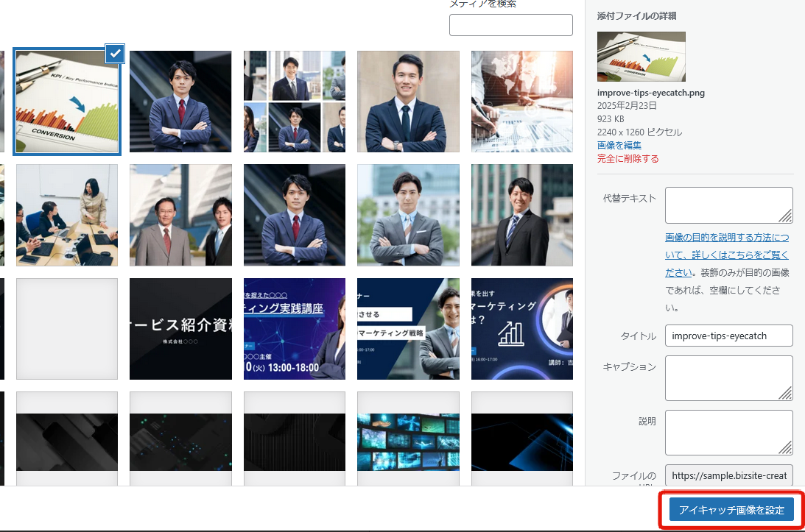Select the video wall screens image
805x532 pixels.
click(x=408, y=439)
